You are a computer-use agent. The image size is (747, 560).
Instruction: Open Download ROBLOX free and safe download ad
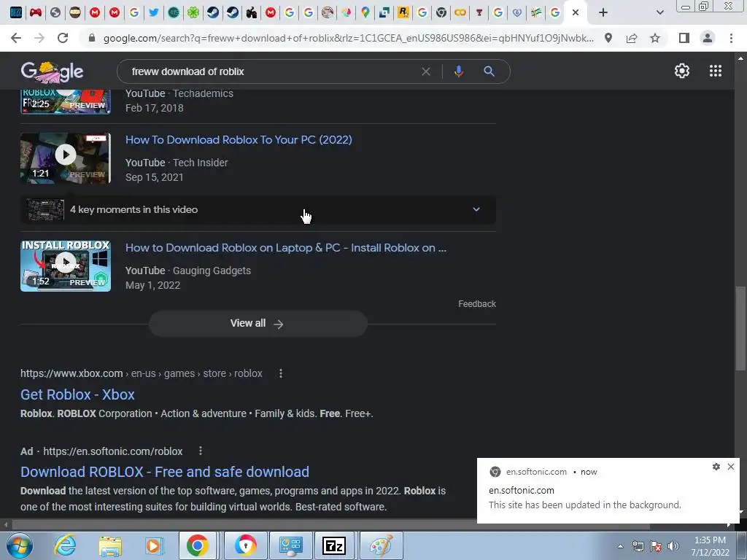164,472
